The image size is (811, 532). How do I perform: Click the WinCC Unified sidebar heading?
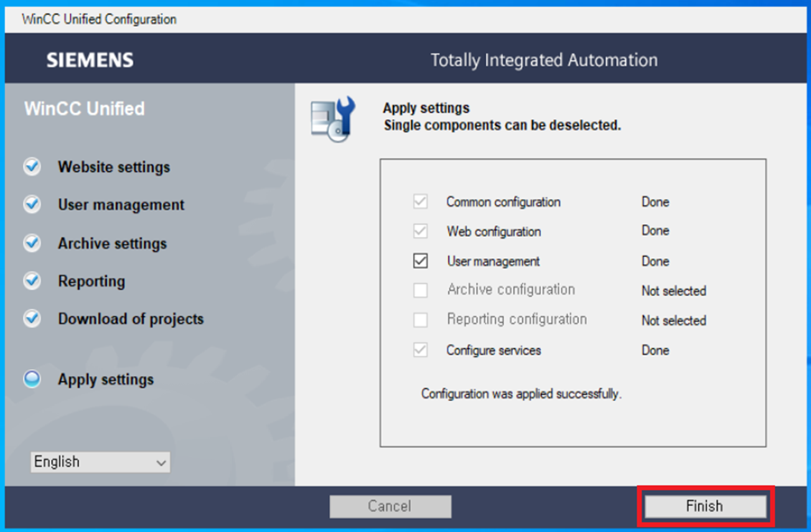85,108
